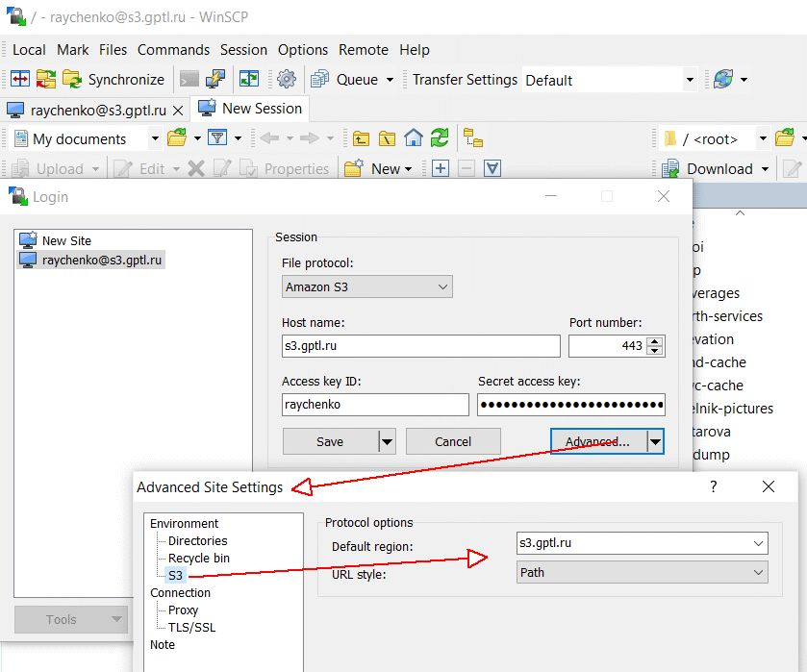Open the Help menu
Image resolution: width=807 pixels, height=672 pixels.
click(415, 50)
